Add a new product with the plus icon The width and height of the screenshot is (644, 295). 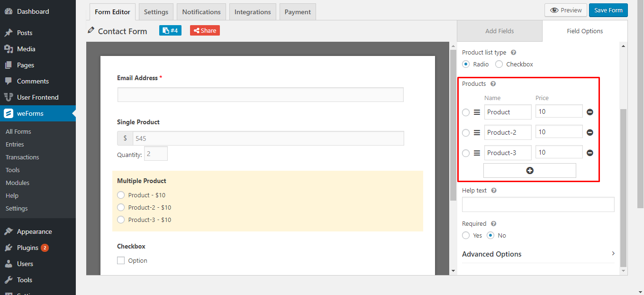[x=529, y=170]
